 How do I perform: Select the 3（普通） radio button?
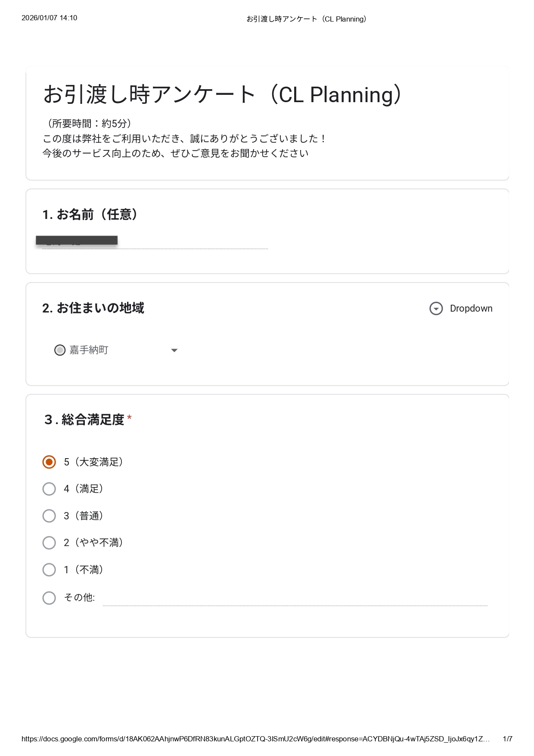click(49, 516)
